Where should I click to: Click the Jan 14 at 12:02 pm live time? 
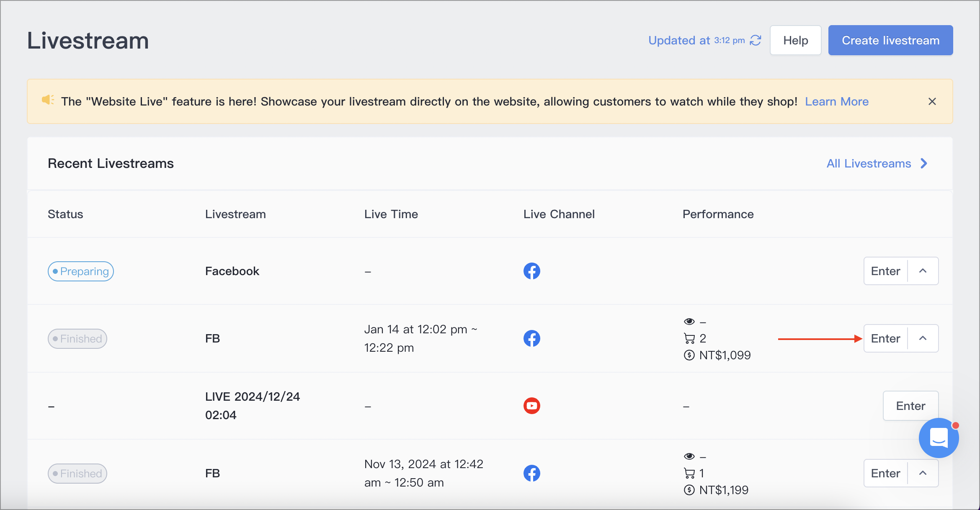point(420,338)
